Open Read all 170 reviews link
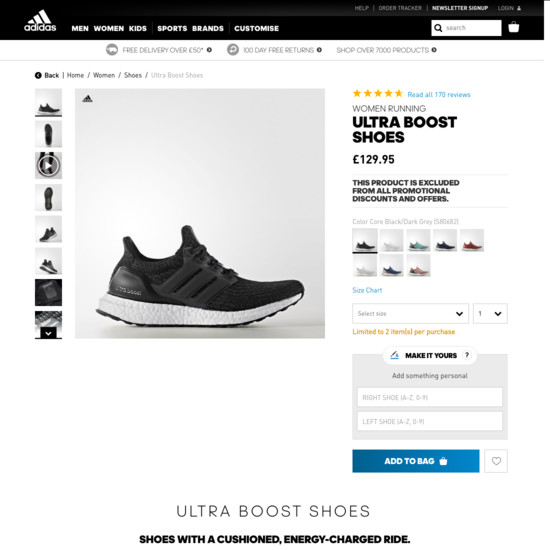550x550 pixels. pos(439,94)
